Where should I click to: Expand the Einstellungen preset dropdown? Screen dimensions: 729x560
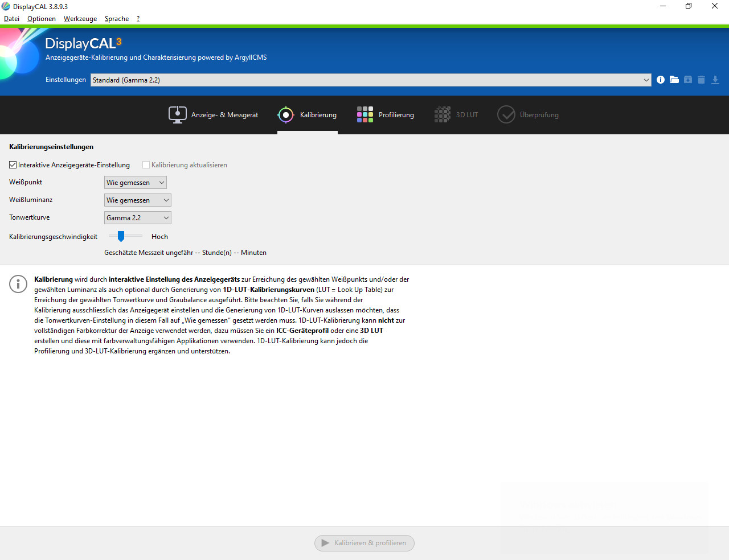coord(370,80)
